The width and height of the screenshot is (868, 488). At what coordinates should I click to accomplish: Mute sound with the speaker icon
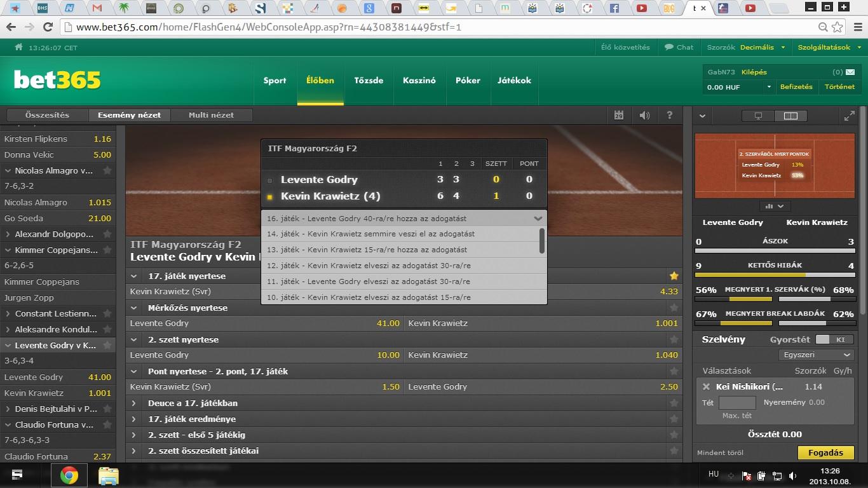tap(644, 115)
